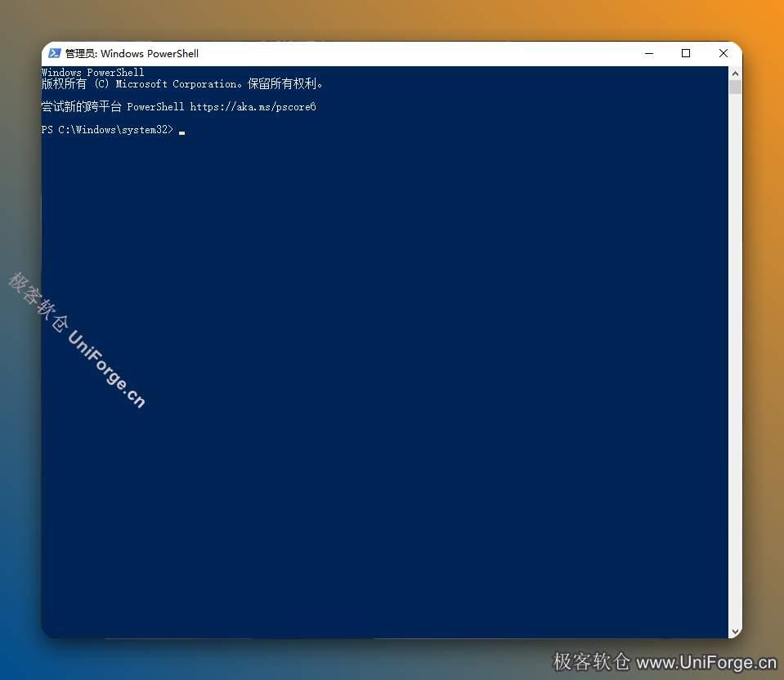Viewport: 784px width, 680px height.
Task: Click the scrollbar down arrow
Action: coord(735,632)
